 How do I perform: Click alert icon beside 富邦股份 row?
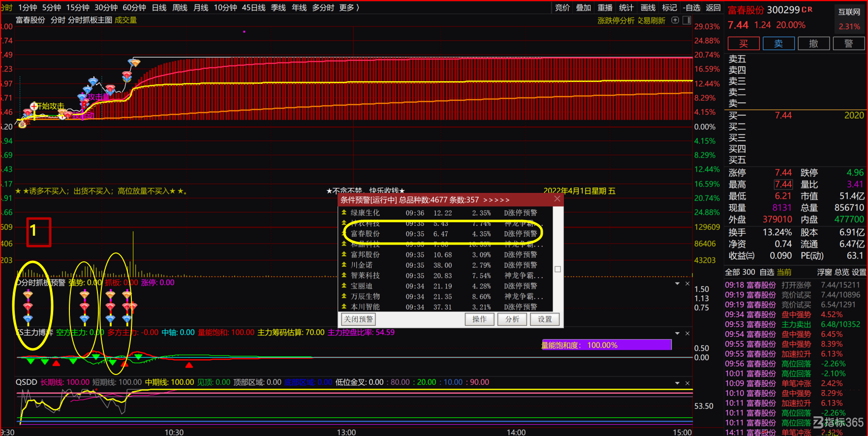[344, 254]
